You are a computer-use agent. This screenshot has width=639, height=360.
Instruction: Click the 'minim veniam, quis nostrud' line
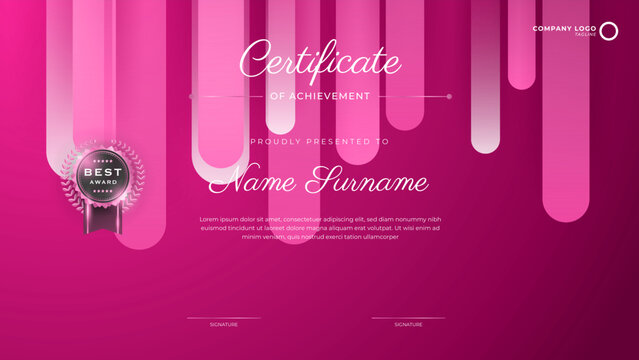click(x=320, y=236)
